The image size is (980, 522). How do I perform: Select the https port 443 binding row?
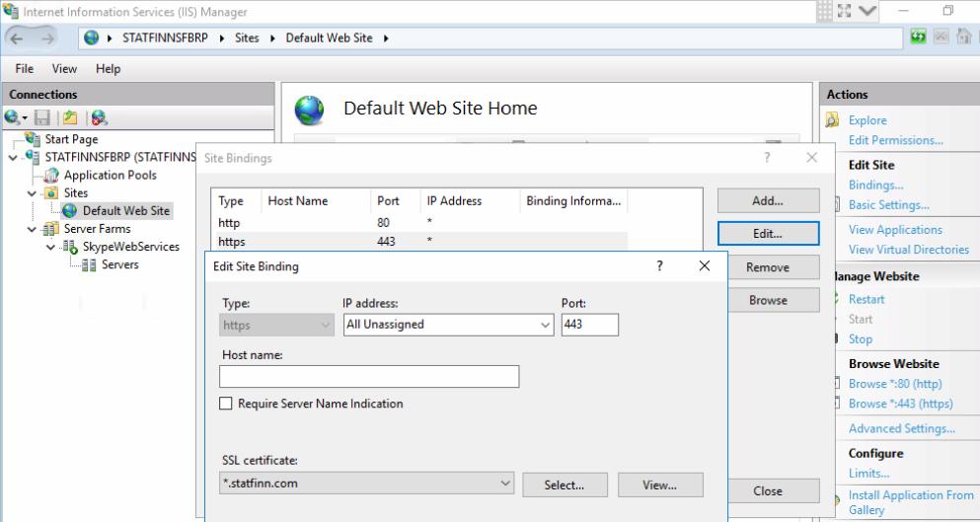point(419,241)
